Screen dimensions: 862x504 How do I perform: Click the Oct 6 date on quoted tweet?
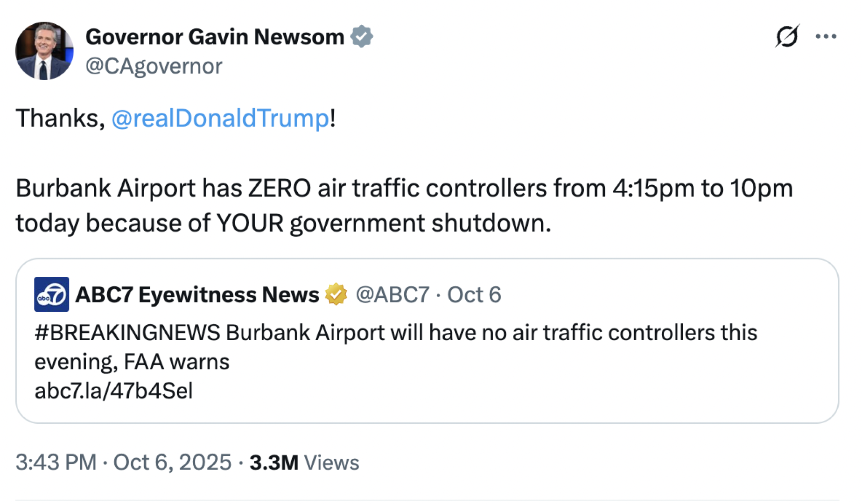pos(474,295)
